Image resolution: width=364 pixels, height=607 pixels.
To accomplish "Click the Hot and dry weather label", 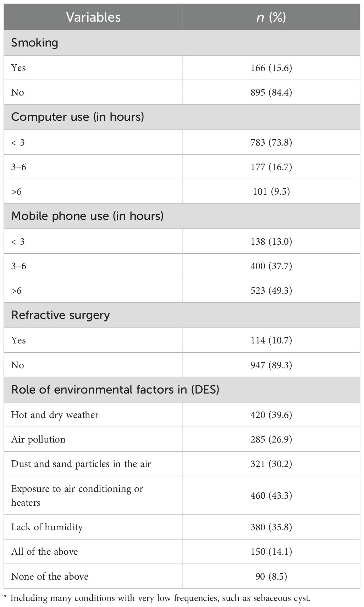I will (x=55, y=414).
